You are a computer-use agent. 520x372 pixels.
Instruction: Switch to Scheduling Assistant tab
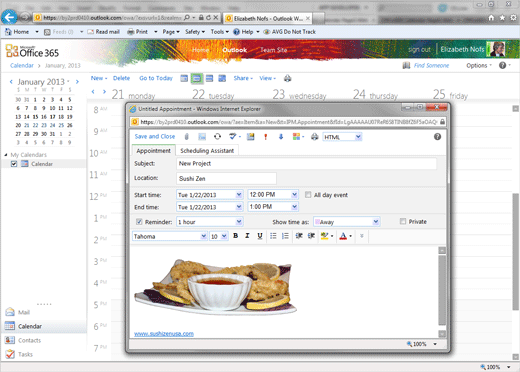click(207, 151)
